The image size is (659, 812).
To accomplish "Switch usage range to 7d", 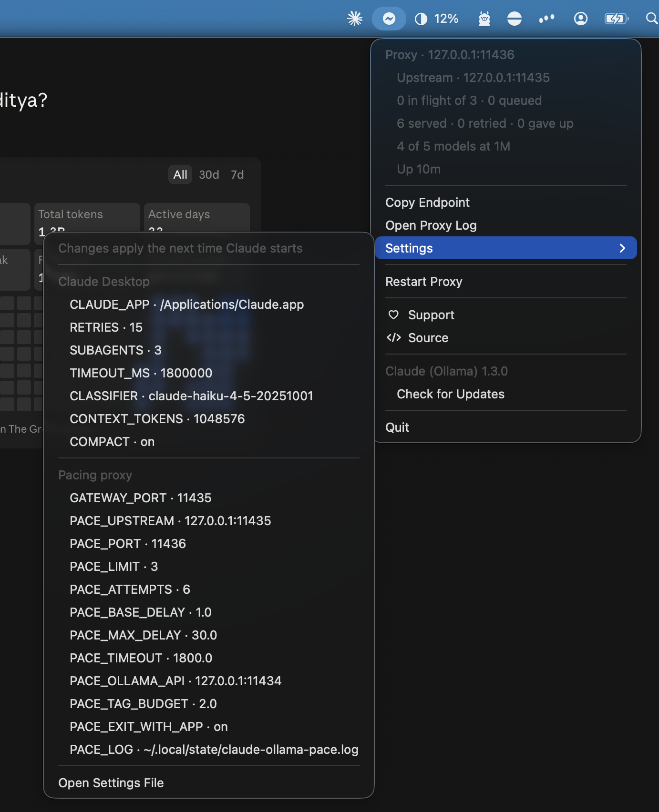I will [237, 174].
